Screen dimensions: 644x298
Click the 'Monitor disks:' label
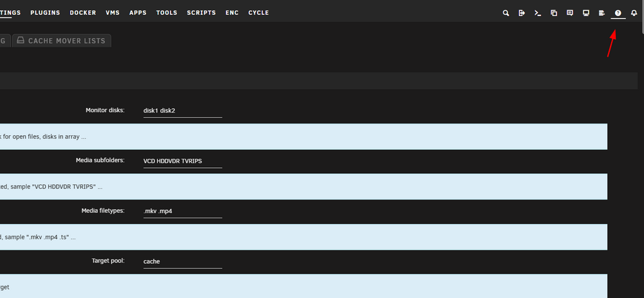(x=105, y=110)
